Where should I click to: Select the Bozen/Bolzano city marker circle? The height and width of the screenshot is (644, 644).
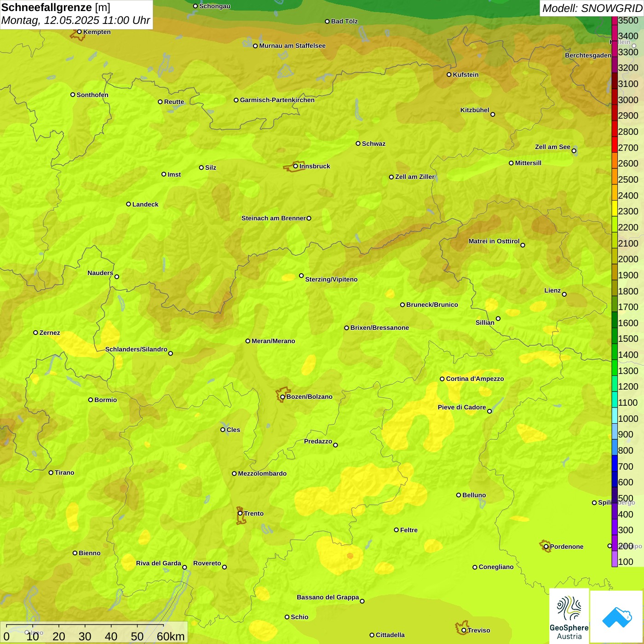(x=282, y=397)
